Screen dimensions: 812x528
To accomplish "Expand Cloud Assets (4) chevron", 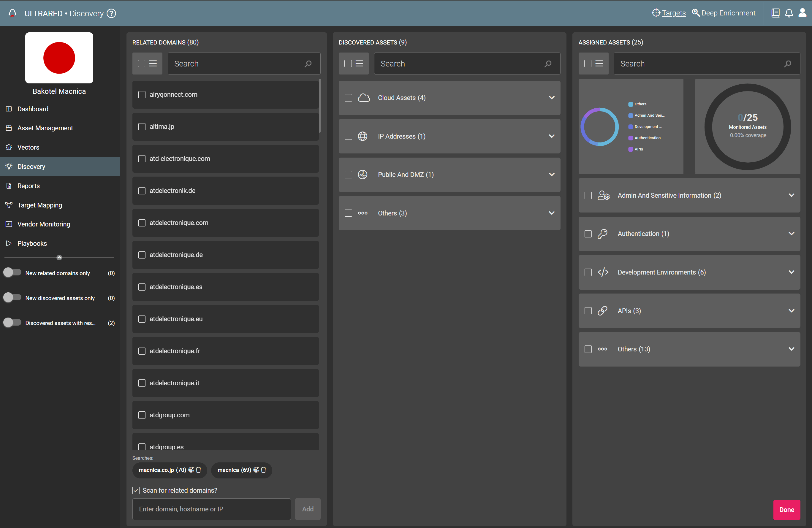I will (x=551, y=98).
